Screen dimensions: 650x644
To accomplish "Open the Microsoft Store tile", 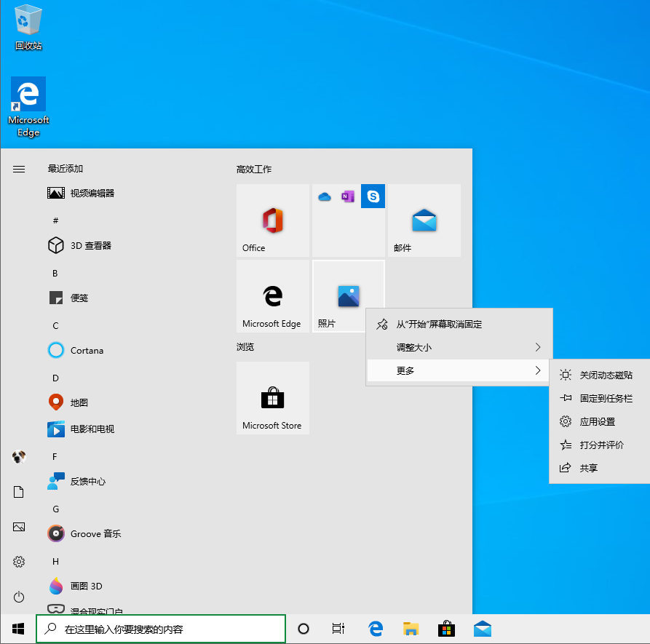I will [273, 398].
